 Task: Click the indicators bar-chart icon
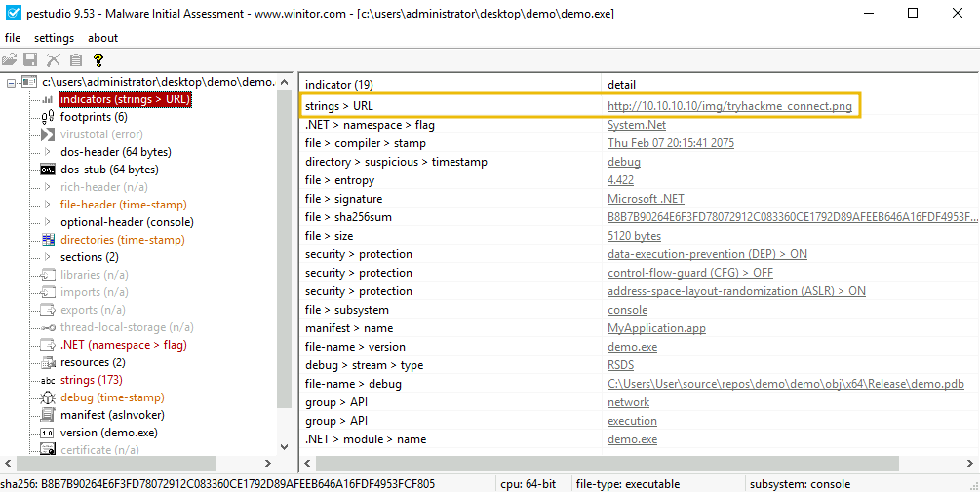48,99
